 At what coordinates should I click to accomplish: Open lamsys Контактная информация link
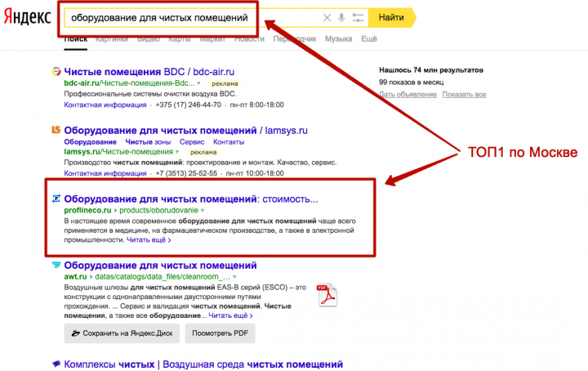tap(105, 173)
